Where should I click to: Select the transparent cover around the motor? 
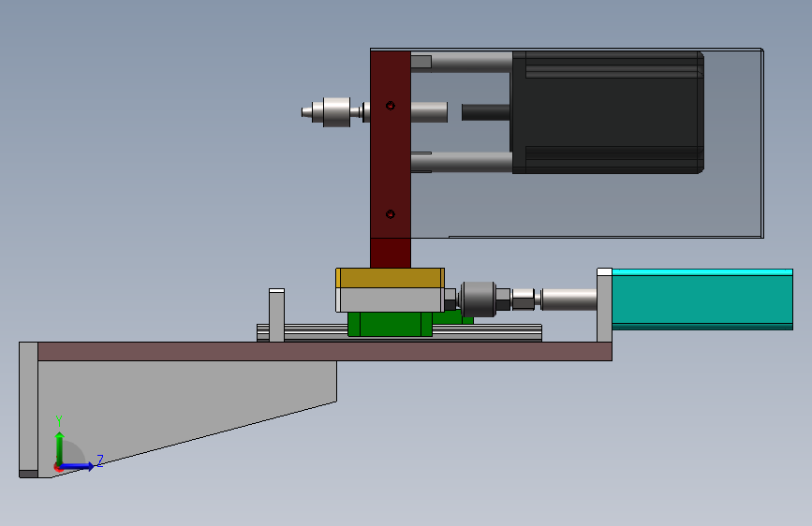coord(585,207)
